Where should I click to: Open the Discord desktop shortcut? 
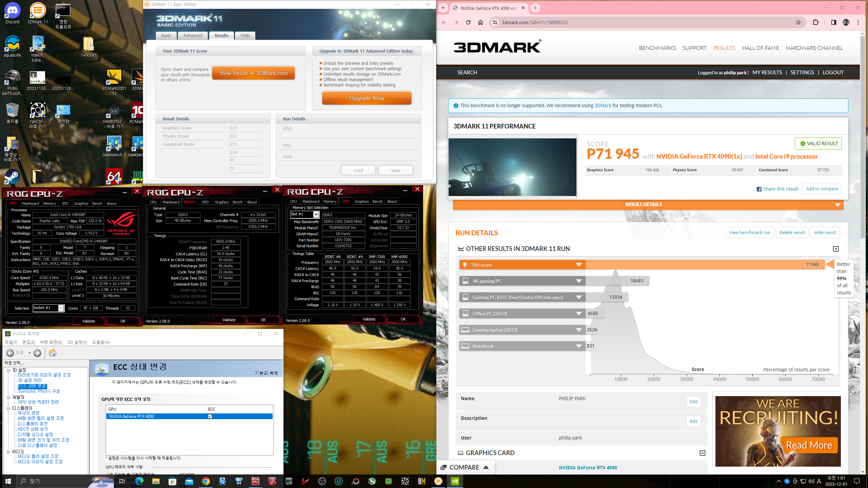(x=12, y=13)
